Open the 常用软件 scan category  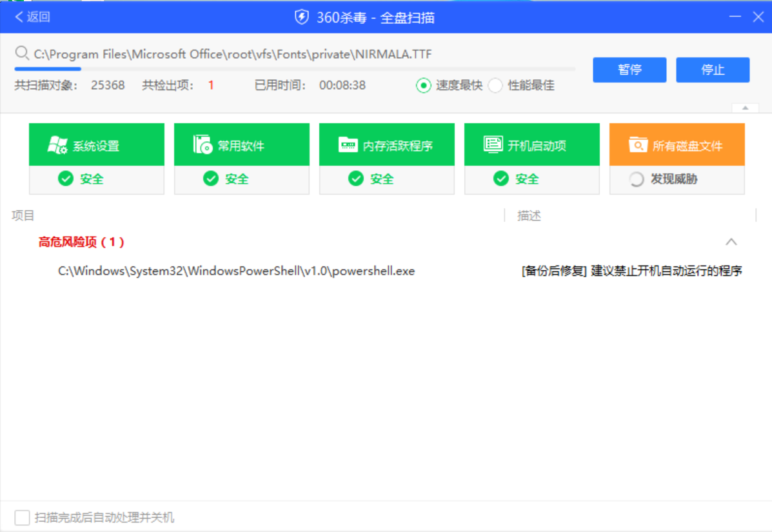point(242,144)
